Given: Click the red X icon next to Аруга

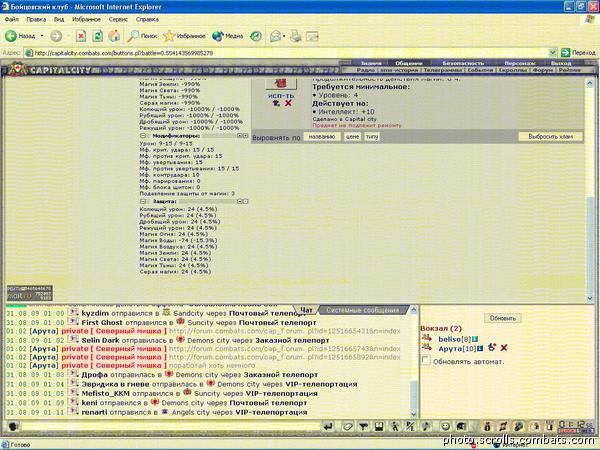Looking at the screenshot, I should point(504,347).
